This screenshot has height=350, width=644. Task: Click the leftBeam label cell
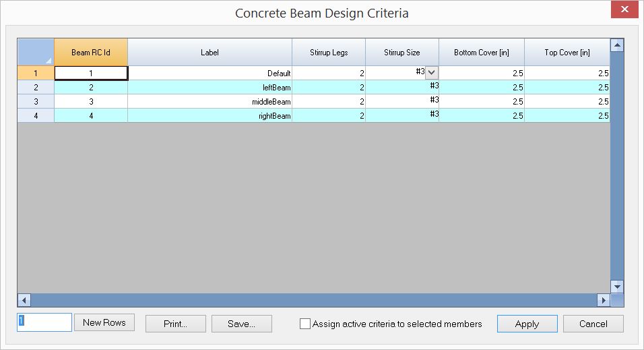pos(210,87)
